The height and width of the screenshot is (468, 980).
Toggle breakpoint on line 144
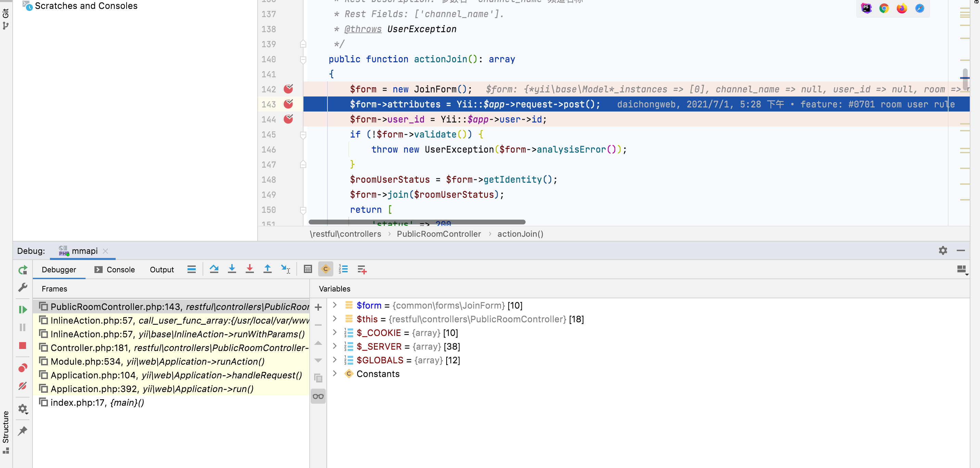click(288, 119)
